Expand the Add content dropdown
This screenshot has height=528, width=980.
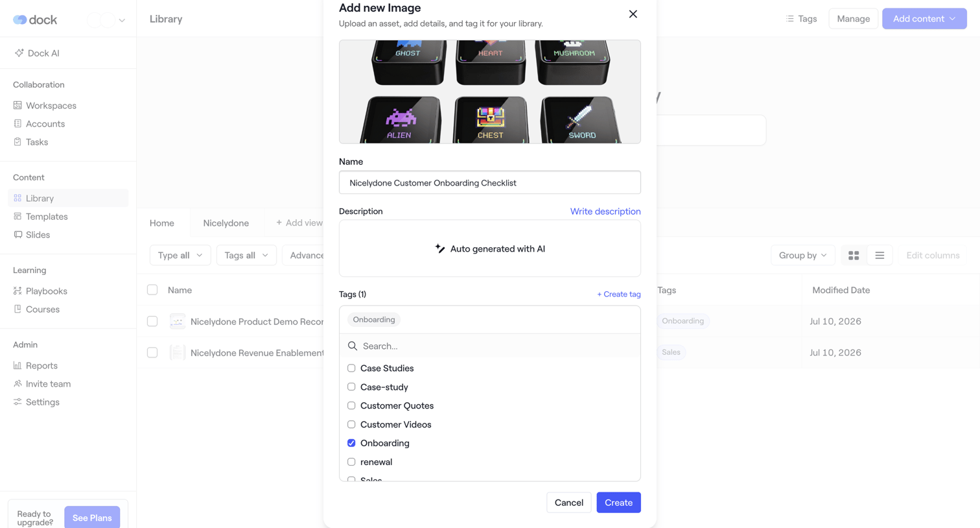point(924,19)
